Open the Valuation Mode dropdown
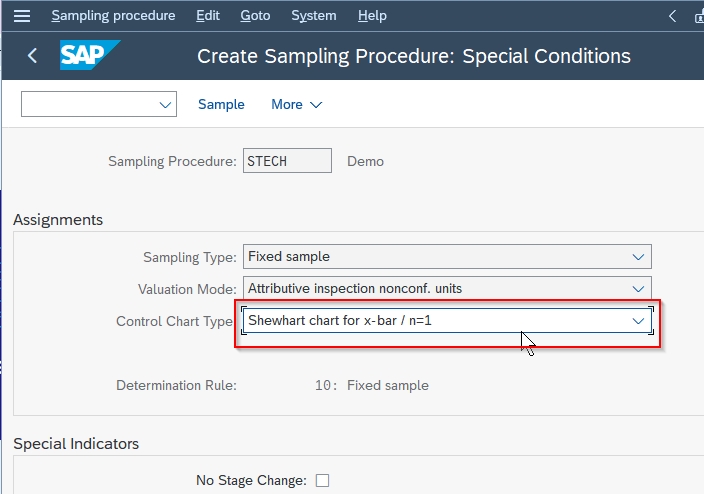 pyautogui.click(x=638, y=289)
